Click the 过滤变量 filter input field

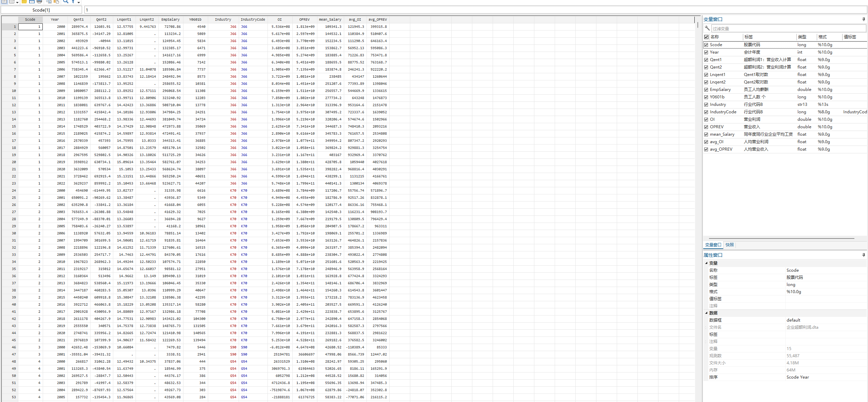[787, 28]
